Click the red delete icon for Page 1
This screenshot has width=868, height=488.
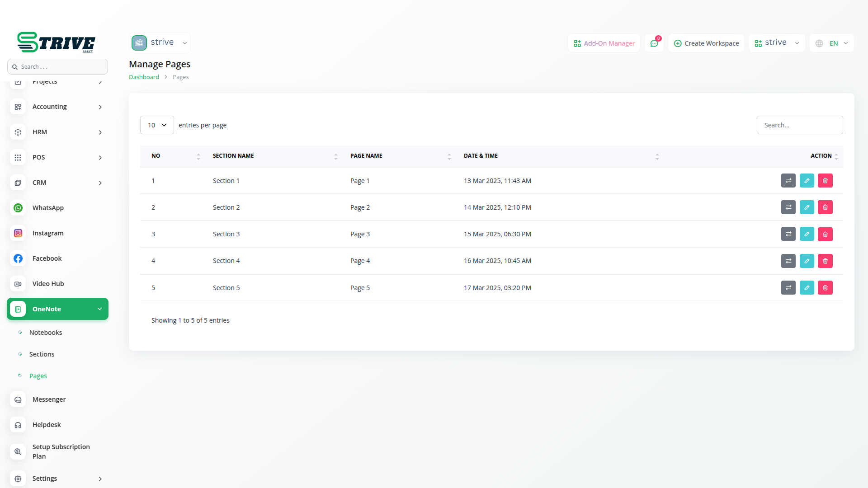click(825, 181)
